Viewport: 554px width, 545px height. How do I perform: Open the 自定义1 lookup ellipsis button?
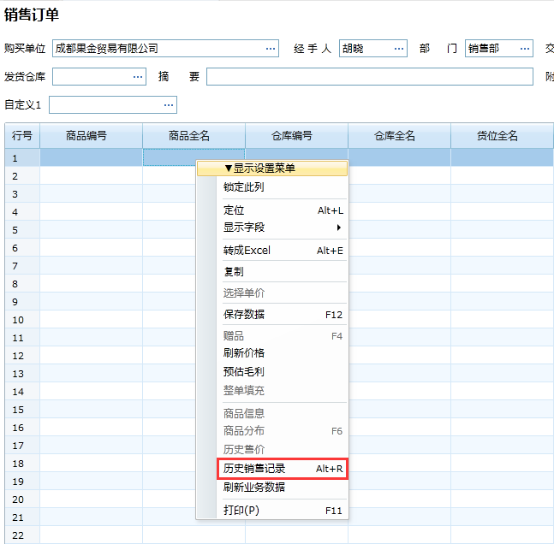click(169, 105)
